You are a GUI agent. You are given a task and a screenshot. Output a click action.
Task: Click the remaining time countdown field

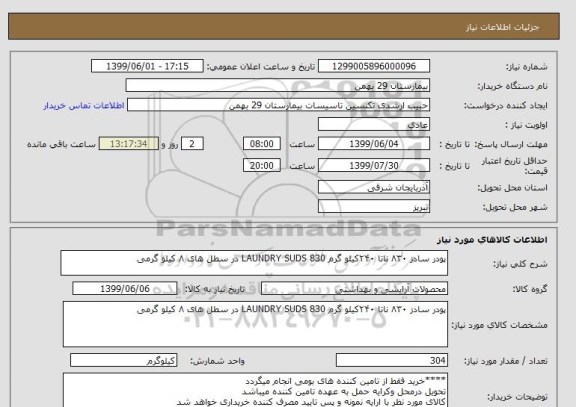[x=129, y=144]
